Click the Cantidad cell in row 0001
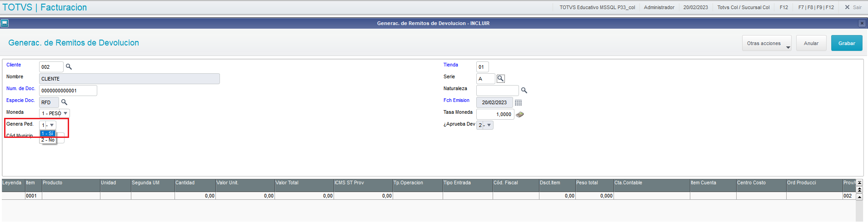The image size is (868, 223). point(195,196)
